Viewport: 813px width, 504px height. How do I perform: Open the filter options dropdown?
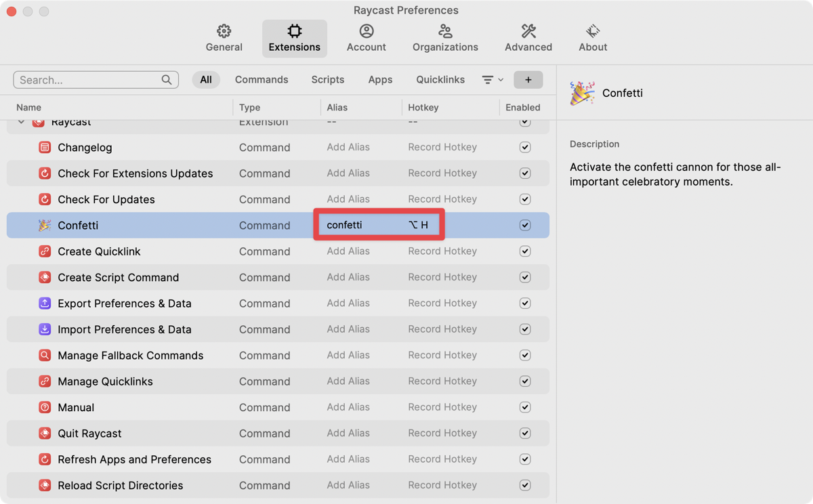point(493,80)
